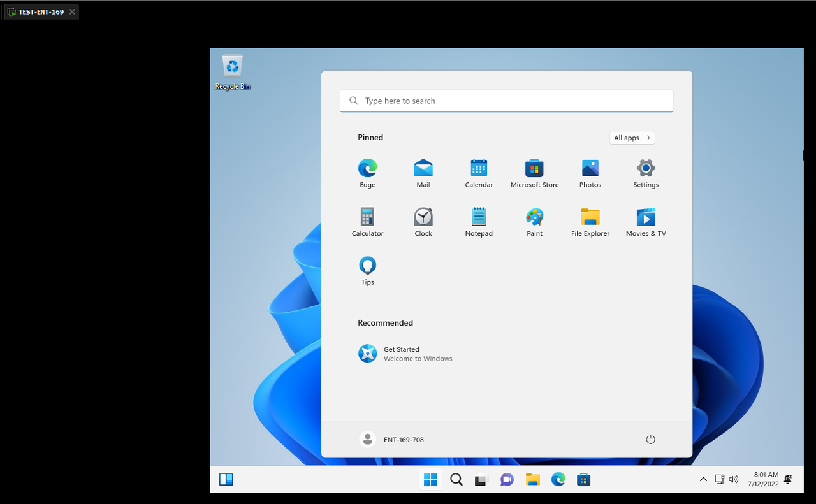This screenshot has height=504, width=816.
Task: Show hidden system tray icons
Action: click(703, 479)
